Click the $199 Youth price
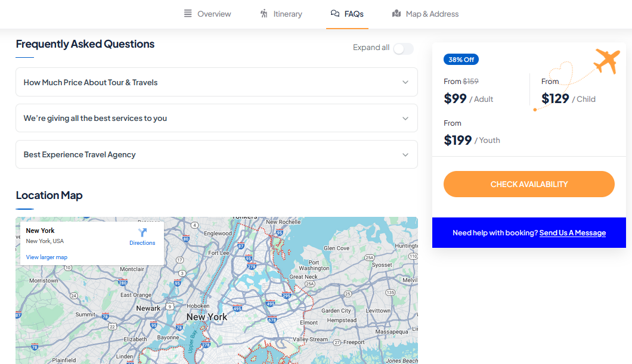 [x=457, y=140]
